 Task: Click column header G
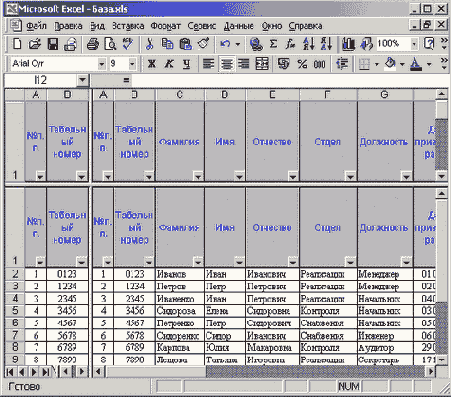pos(384,95)
